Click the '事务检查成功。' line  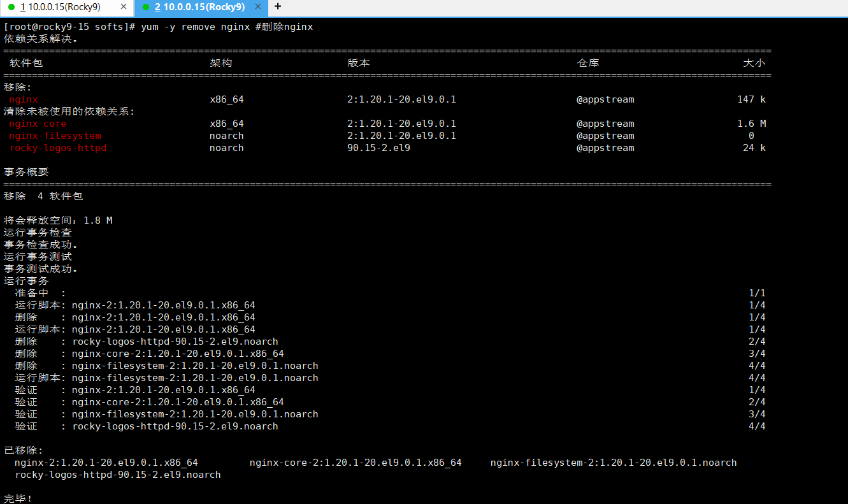point(41,245)
